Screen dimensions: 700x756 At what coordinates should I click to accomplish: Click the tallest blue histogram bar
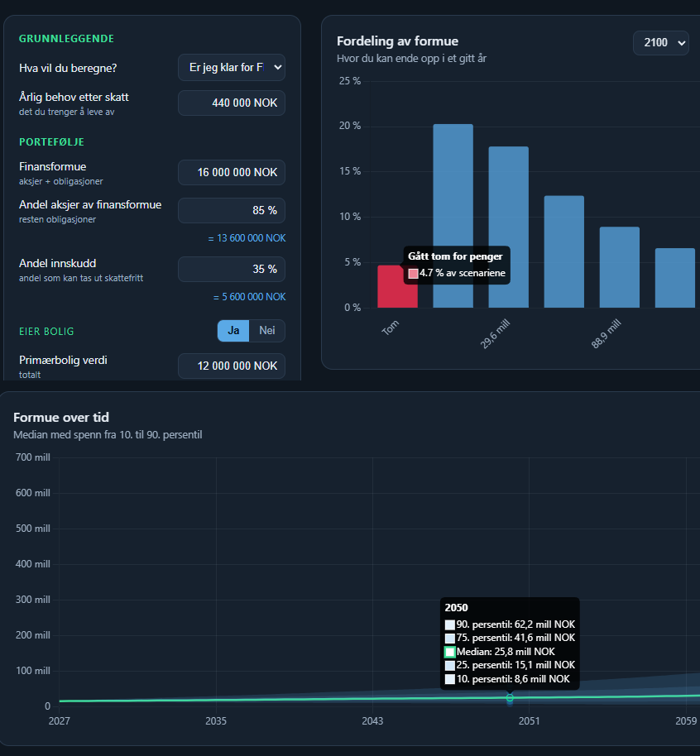pyautogui.click(x=453, y=216)
